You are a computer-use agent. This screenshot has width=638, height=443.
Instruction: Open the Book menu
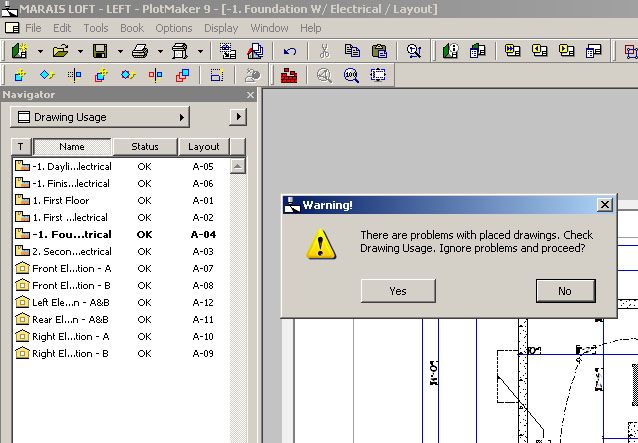tap(132, 28)
